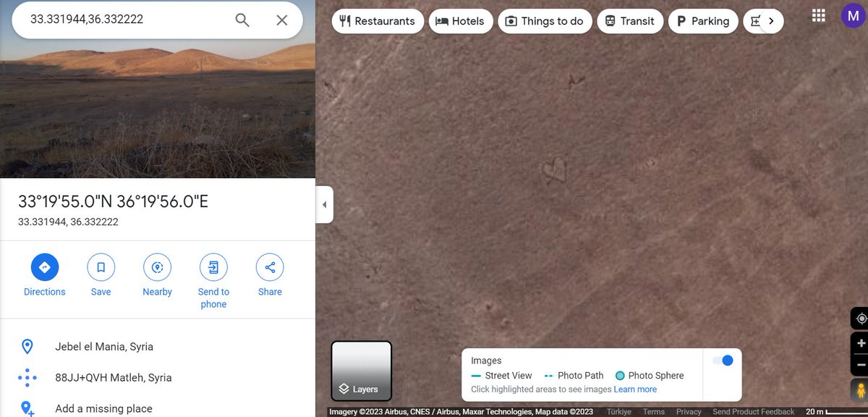Screen dimensions: 868x417
Task: Turn off the Street View images toggle
Action: (x=722, y=361)
